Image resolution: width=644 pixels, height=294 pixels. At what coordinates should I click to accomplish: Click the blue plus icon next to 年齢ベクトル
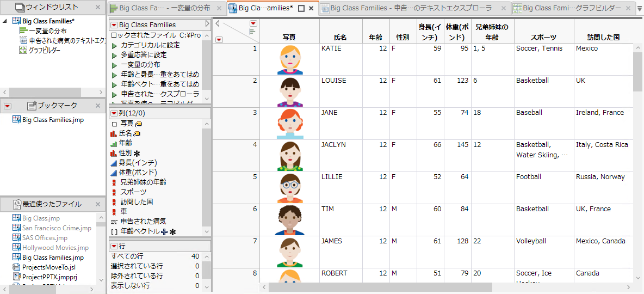point(164,232)
